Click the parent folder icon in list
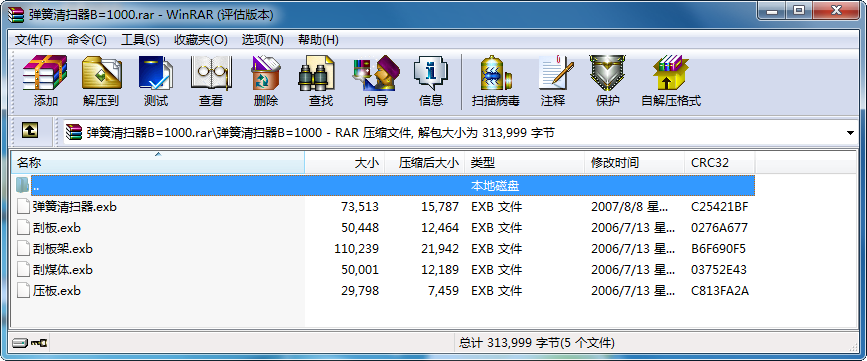The width and height of the screenshot is (867, 361). 23,185
